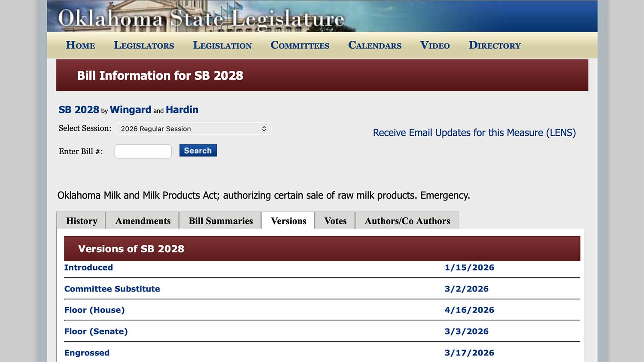This screenshot has height=362, width=644.
Task: Open the Authors/Co Authors tab
Action: pos(407,220)
